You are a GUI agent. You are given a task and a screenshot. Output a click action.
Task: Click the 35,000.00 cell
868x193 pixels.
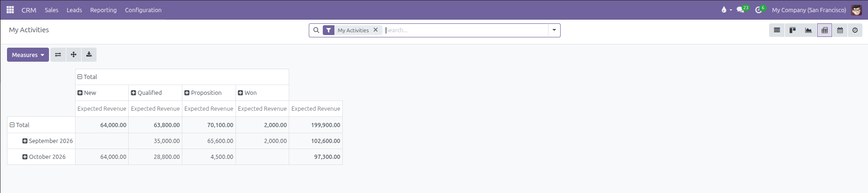coord(155,141)
